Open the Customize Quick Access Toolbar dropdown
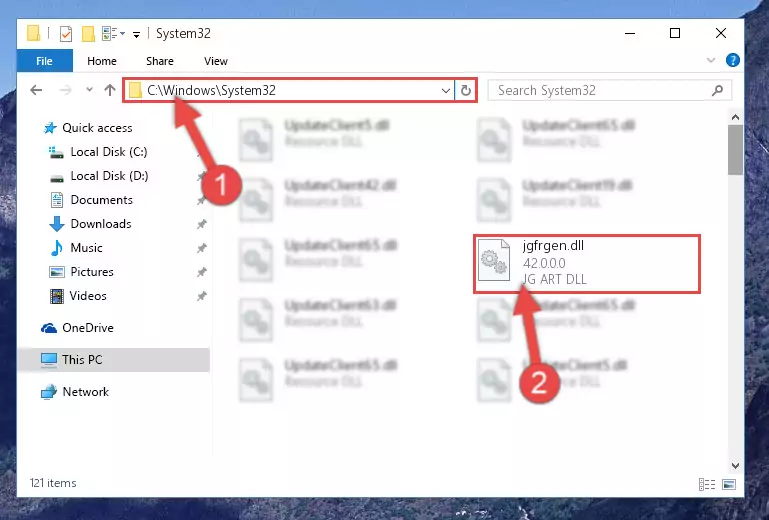 (x=136, y=34)
